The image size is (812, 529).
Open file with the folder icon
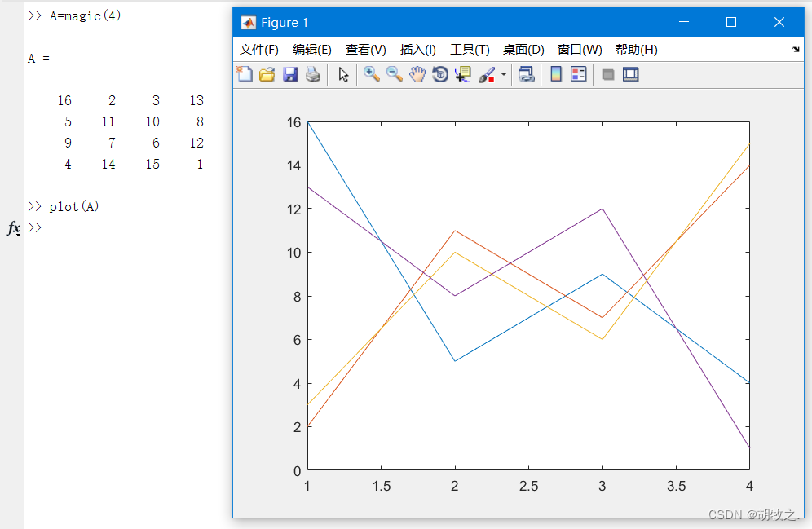[267, 74]
